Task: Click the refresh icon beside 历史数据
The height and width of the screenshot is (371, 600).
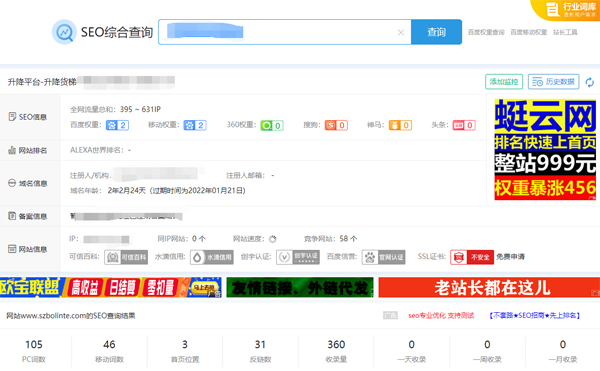Action: click(590, 82)
